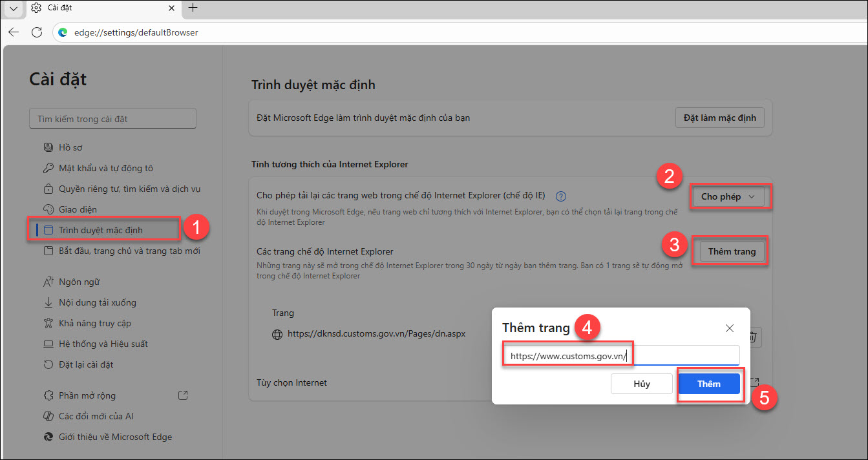868x460 pixels.
Task: Click the page refresh icon
Action: 37,32
